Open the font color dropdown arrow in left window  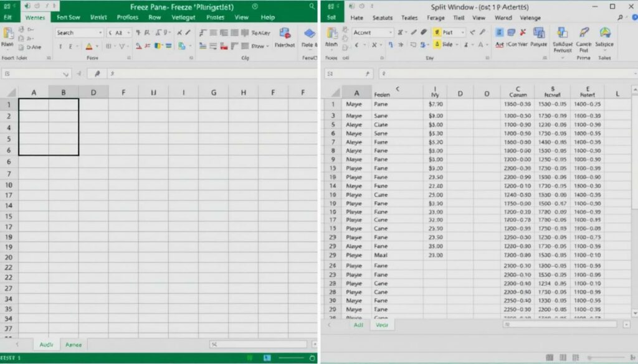(x=97, y=46)
